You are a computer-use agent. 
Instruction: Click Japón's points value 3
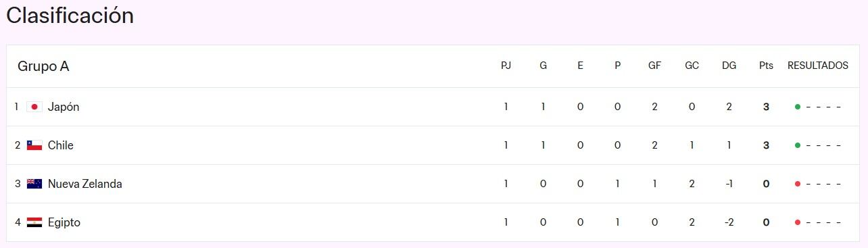click(x=766, y=107)
